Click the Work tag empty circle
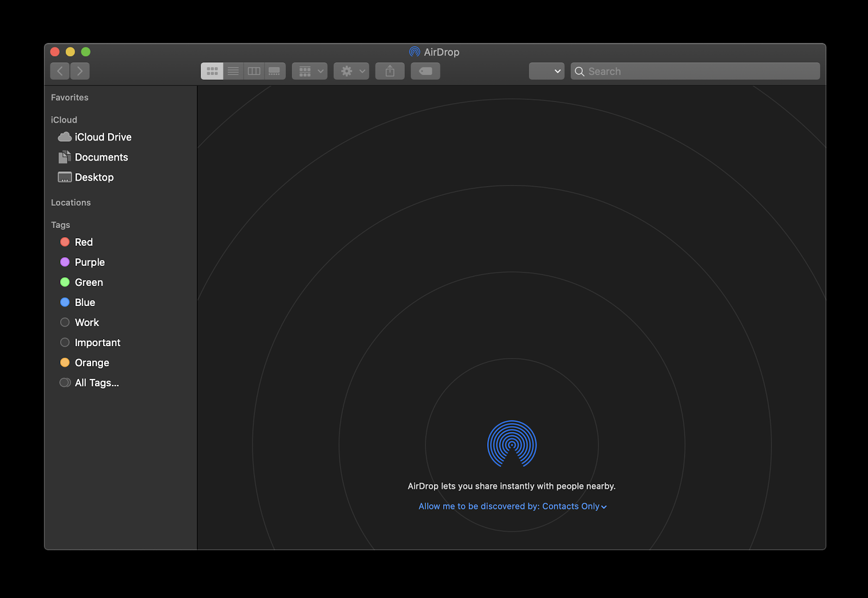 pyautogui.click(x=65, y=322)
